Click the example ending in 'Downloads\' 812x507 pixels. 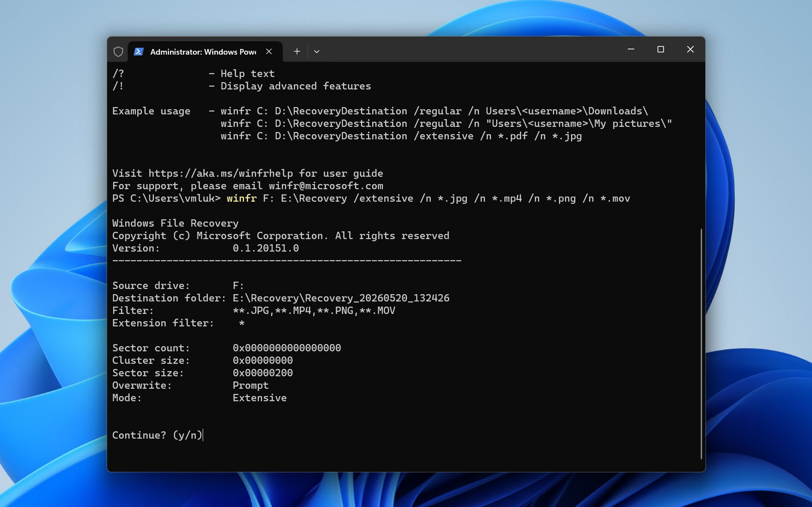[x=434, y=111]
